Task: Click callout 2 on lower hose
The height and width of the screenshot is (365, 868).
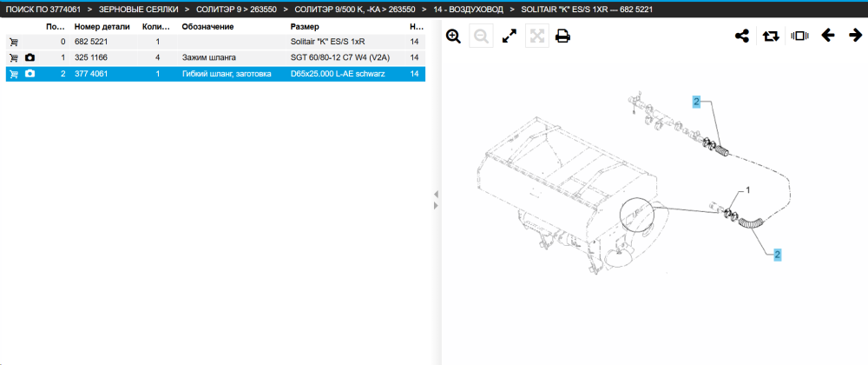Action: click(x=777, y=255)
